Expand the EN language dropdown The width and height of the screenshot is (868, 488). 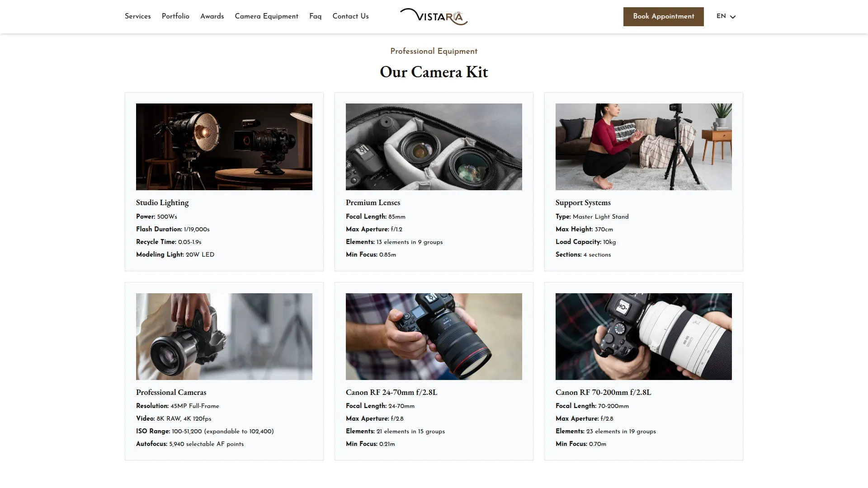(x=726, y=16)
